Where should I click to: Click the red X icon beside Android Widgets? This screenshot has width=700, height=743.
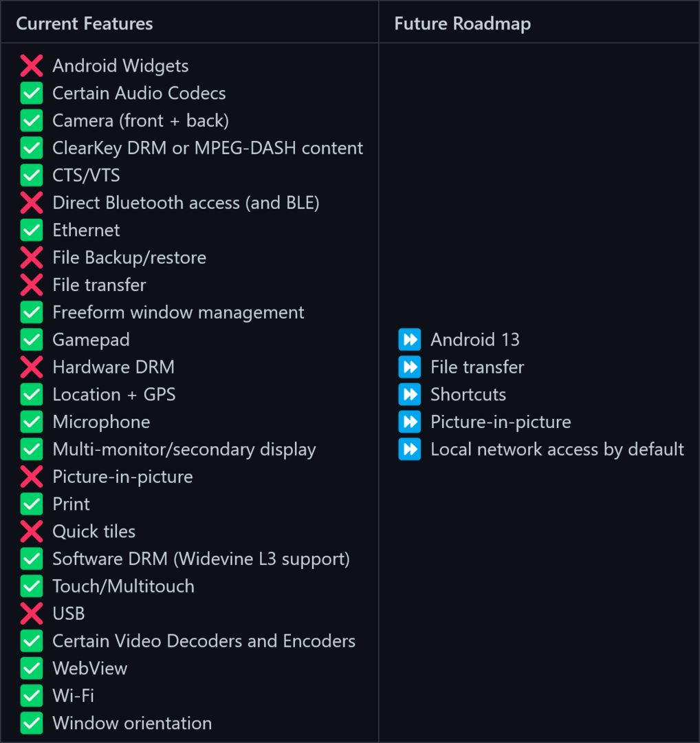(x=32, y=66)
